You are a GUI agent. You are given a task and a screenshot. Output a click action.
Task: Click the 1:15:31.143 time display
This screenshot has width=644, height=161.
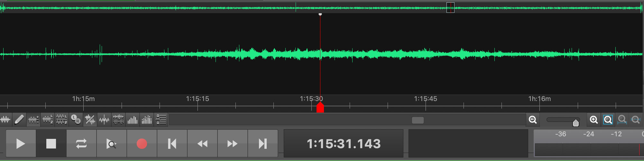[x=344, y=144]
